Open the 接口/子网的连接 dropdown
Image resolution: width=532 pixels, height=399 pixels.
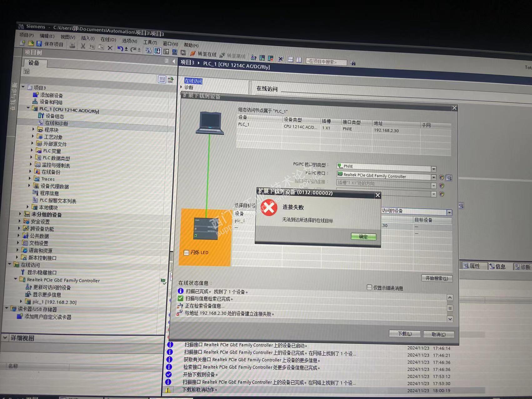pos(434,186)
